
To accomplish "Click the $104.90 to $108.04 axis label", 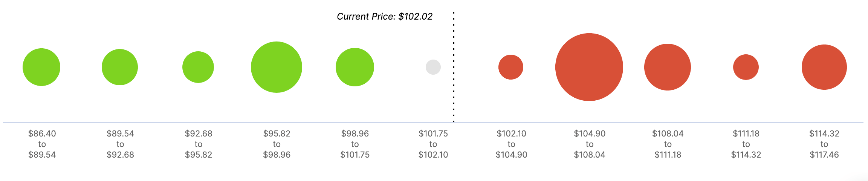I will (590, 144).
